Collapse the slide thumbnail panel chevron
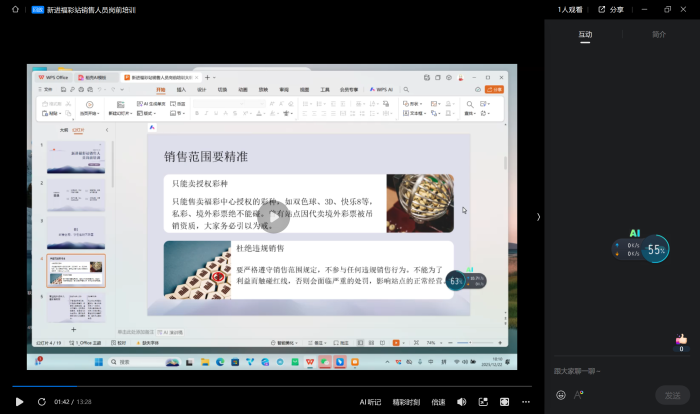Image resolution: width=700 pixels, height=414 pixels. coord(107,130)
